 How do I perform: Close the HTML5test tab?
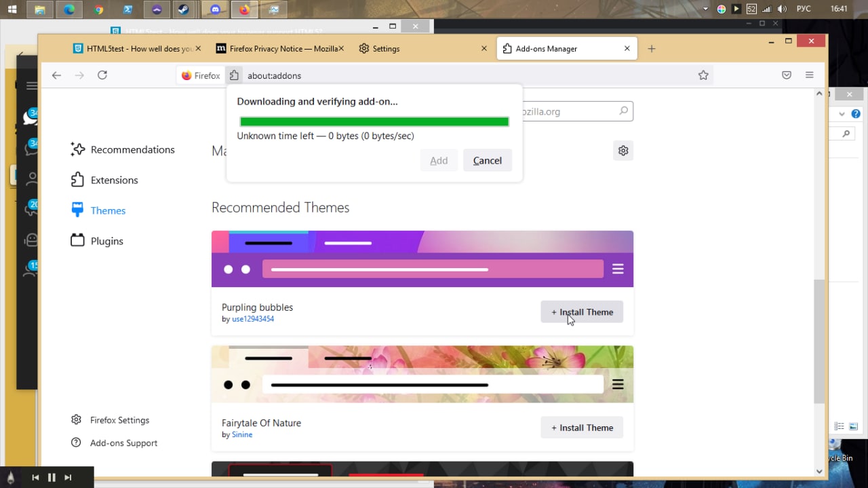(198, 49)
